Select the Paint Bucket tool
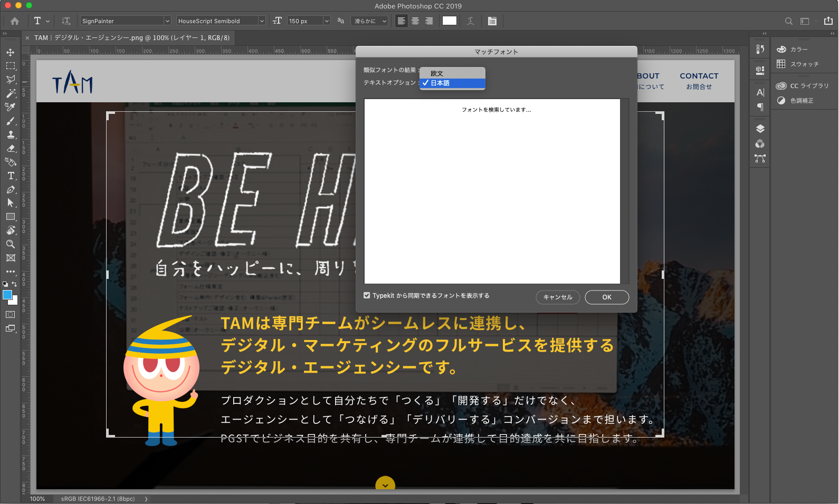Screen dimensions: 839x504 11,162
